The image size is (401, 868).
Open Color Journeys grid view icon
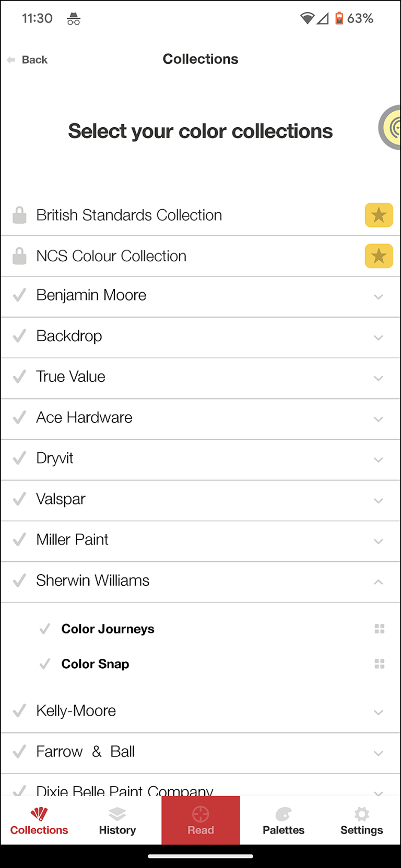380,629
